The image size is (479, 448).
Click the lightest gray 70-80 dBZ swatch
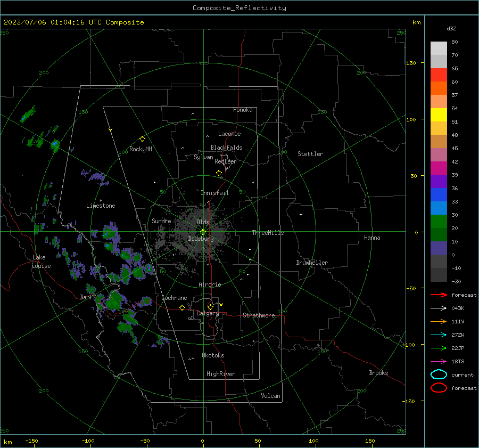click(439, 48)
